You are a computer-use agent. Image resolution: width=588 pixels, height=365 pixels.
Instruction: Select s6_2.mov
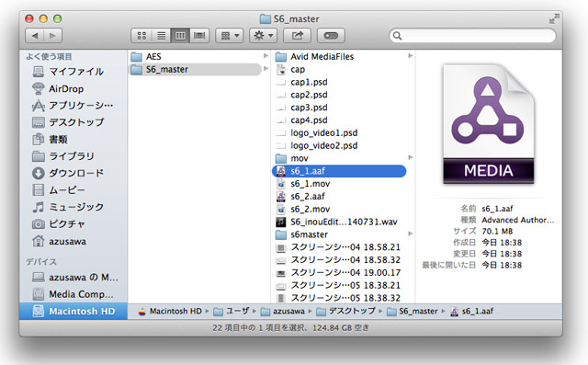pos(303,210)
